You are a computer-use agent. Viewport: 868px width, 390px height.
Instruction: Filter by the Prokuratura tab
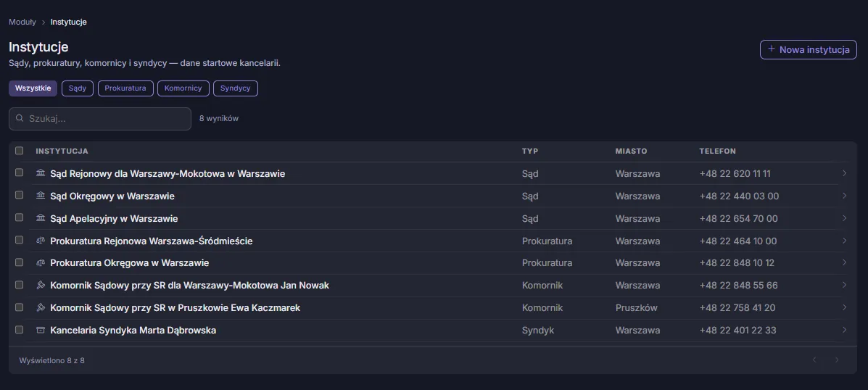(125, 88)
